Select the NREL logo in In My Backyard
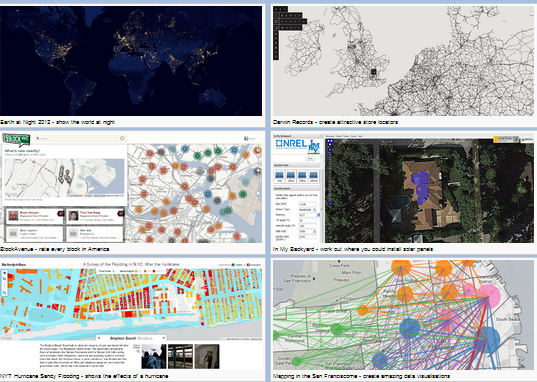537x382 pixels. [291, 144]
